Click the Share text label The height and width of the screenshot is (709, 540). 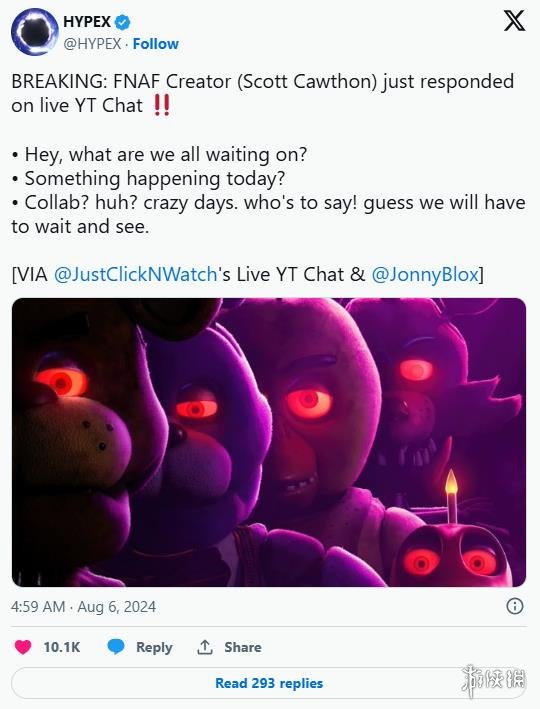(243, 647)
